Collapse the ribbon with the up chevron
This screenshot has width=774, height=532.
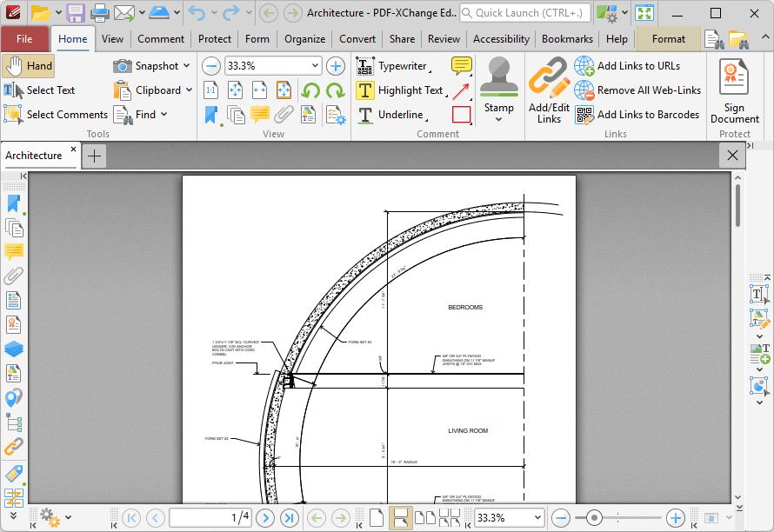(x=764, y=37)
